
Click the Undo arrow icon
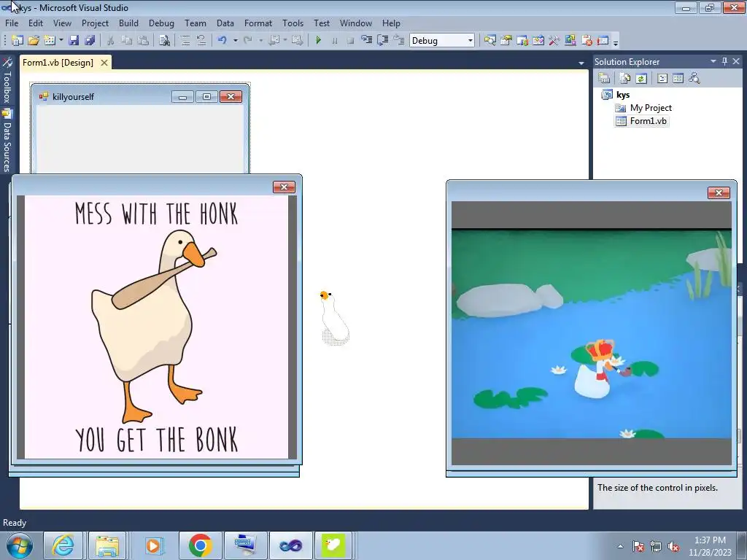222,41
